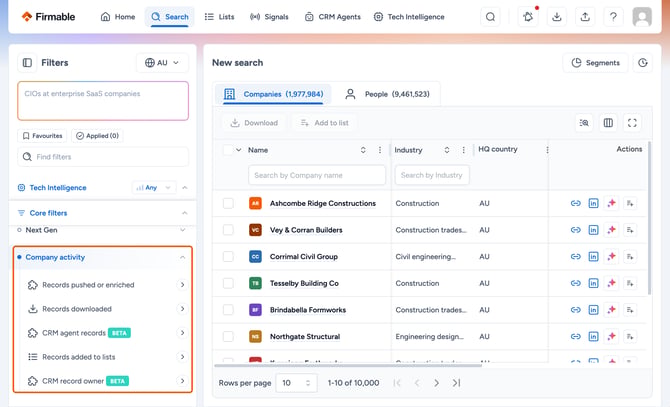The height and width of the screenshot is (407, 670).
Task: Expand table to fullscreen
Action: 632,123
